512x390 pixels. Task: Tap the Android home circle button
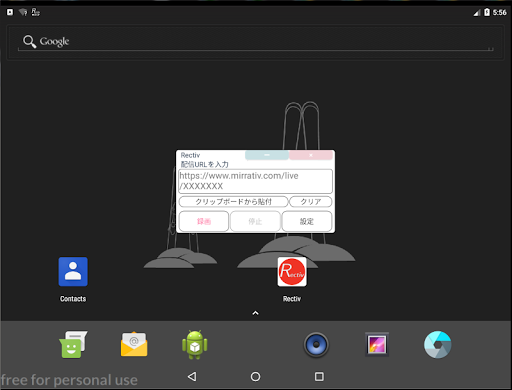pyautogui.click(x=255, y=377)
